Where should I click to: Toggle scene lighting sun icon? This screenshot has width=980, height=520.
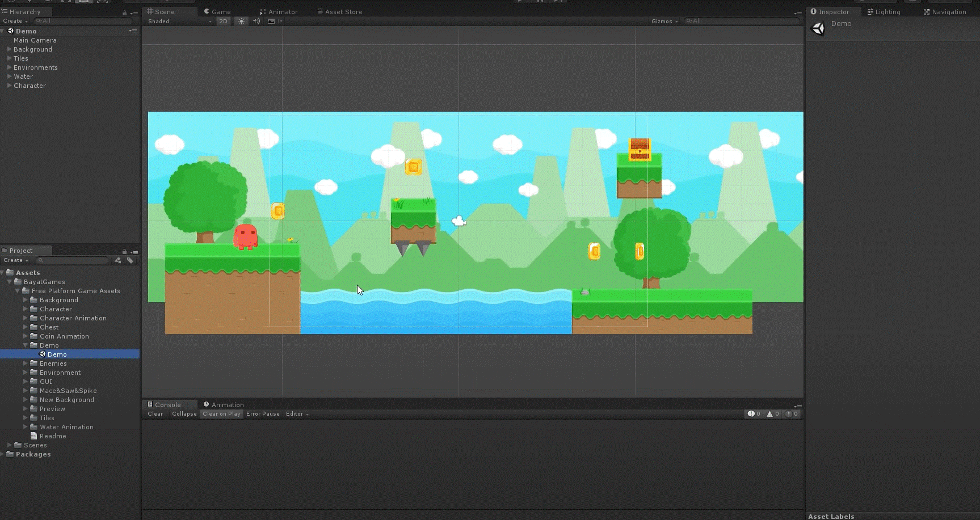point(241,22)
